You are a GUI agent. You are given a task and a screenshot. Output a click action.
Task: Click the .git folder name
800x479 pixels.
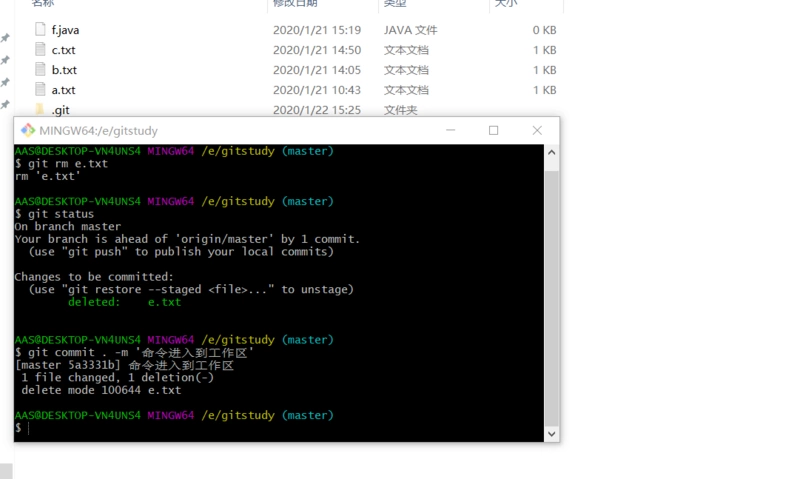[x=60, y=110]
